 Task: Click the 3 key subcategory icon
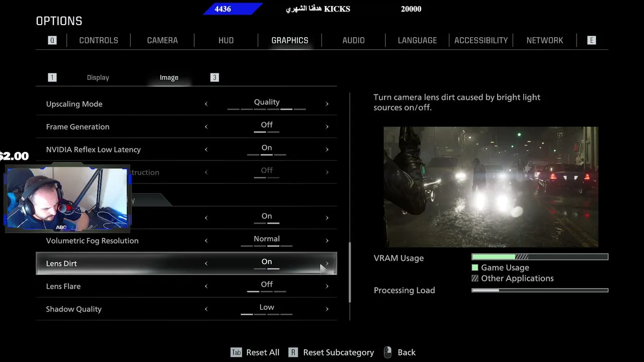click(x=214, y=77)
